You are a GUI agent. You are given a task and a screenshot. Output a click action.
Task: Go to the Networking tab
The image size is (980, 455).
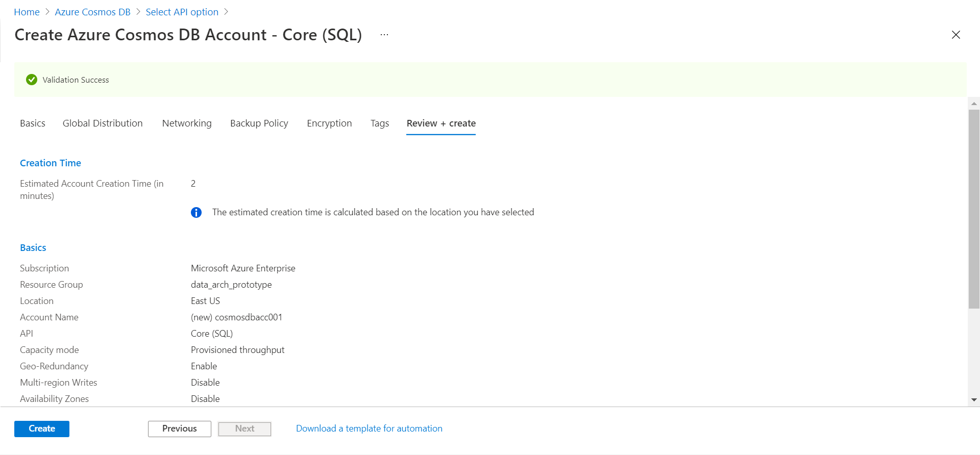click(187, 123)
